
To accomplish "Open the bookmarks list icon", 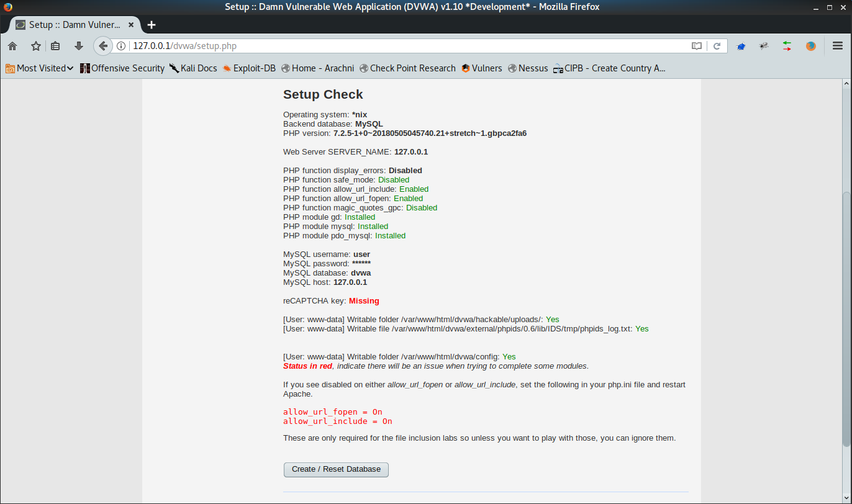I will click(55, 46).
